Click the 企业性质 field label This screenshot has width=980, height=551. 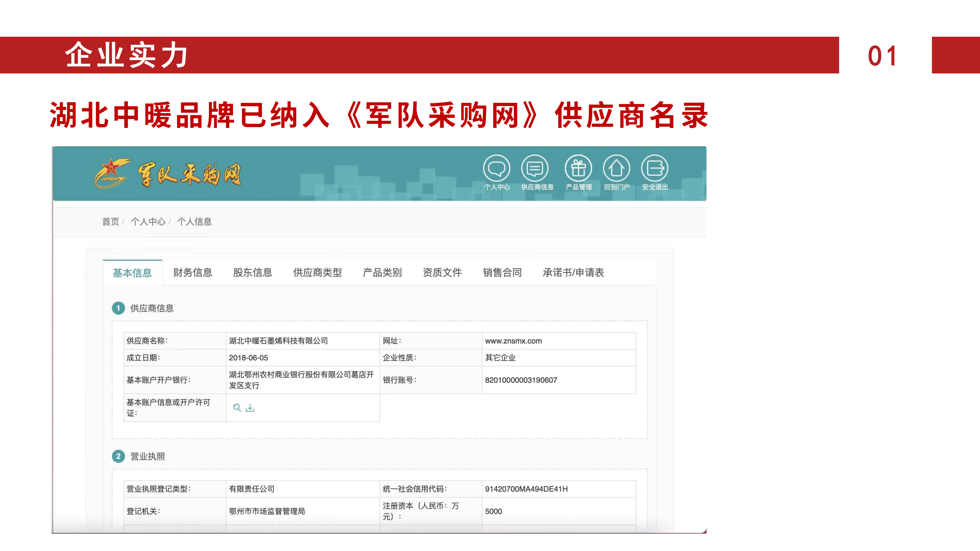coord(399,358)
